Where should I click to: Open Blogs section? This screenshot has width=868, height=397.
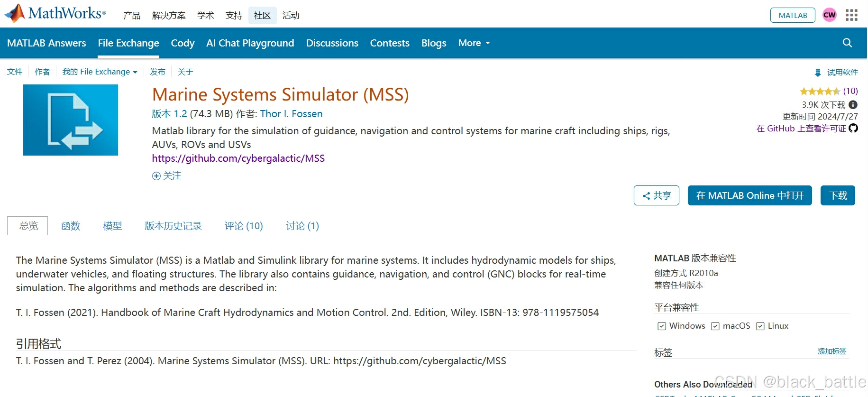pos(434,43)
